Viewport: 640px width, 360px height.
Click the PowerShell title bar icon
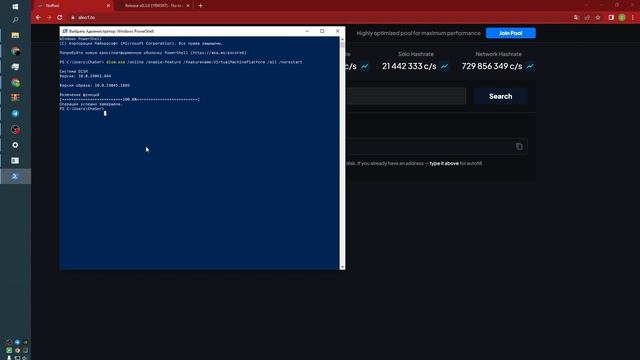click(x=64, y=31)
